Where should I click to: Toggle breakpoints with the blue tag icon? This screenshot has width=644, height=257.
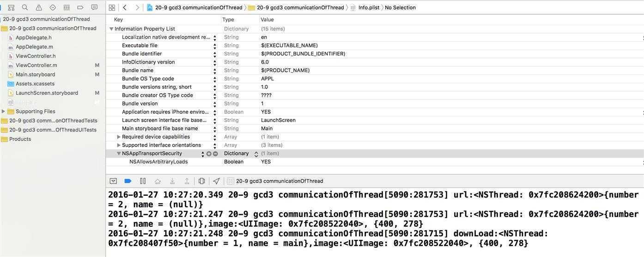tap(128, 181)
